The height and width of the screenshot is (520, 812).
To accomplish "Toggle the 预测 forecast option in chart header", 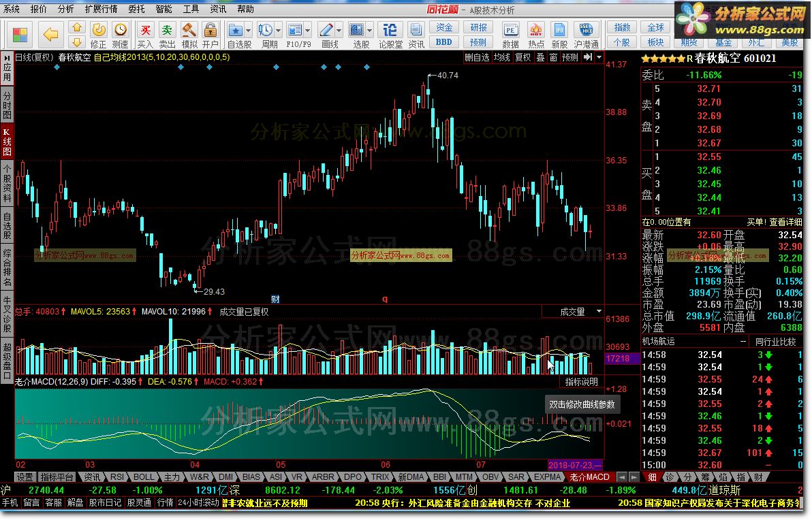I will 569,57.
